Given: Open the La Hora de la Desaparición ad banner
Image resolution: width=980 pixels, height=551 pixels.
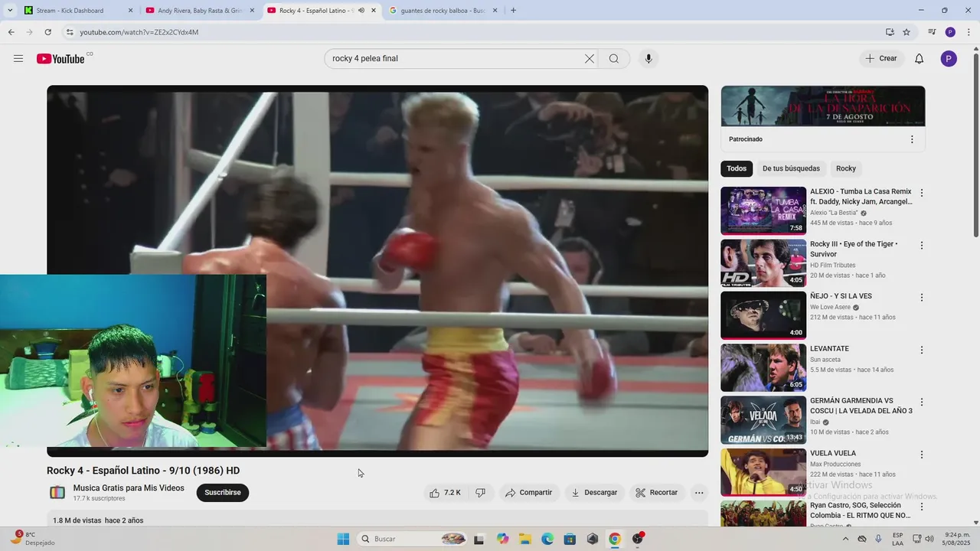Looking at the screenshot, I should 823,106.
